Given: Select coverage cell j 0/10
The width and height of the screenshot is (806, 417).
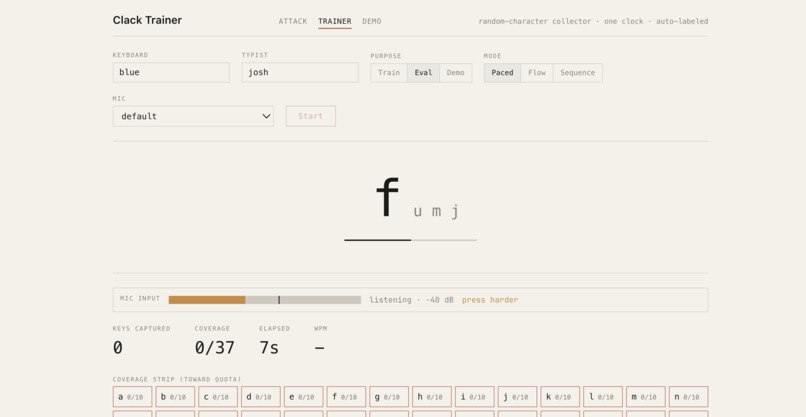Looking at the screenshot, I should coord(517,397).
